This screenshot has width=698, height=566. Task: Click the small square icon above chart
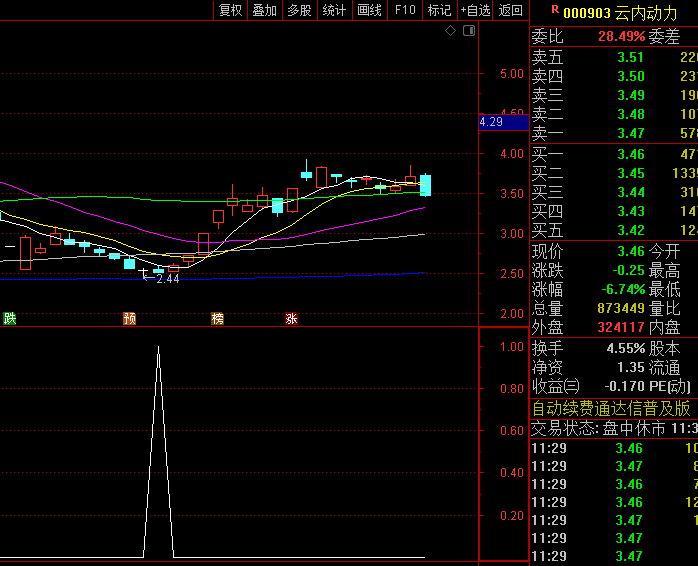point(466,31)
